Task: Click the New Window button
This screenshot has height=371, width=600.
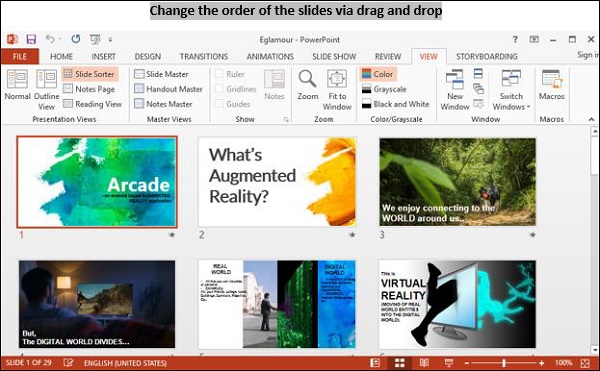Action: point(455,90)
